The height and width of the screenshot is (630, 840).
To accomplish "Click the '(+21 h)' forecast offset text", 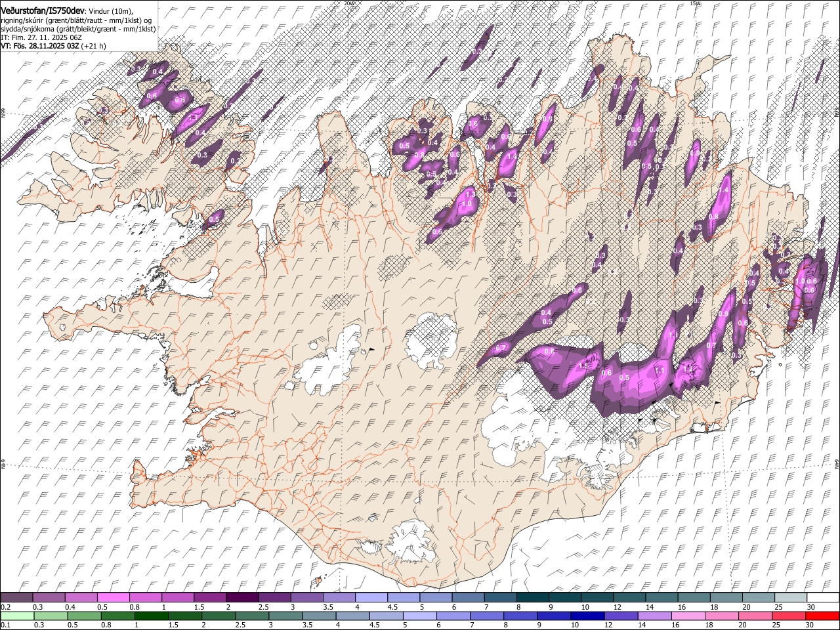I will click(94, 47).
